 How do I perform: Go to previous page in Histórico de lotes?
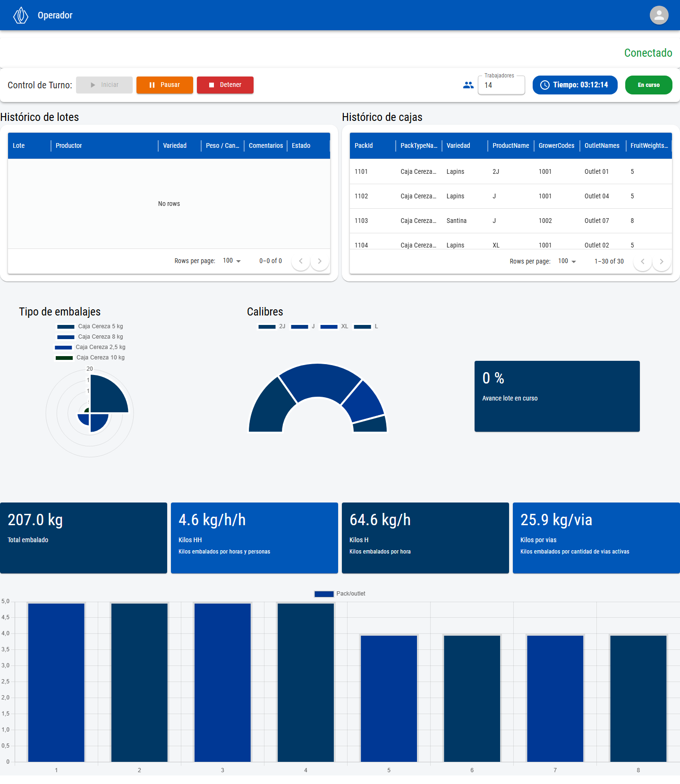[x=301, y=261]
